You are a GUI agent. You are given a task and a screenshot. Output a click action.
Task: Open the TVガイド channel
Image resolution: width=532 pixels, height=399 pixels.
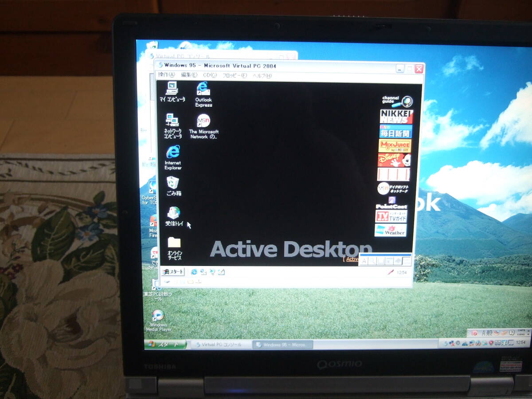(391, 216)
